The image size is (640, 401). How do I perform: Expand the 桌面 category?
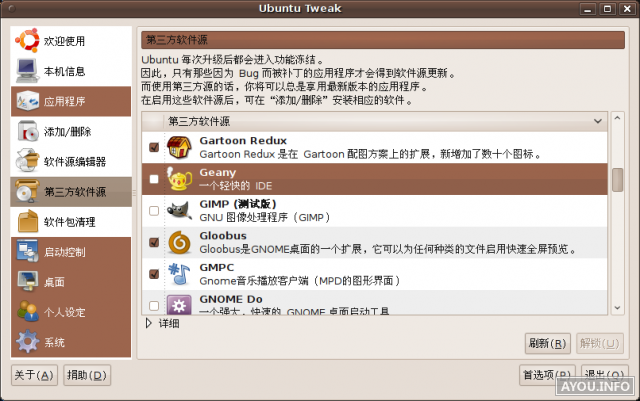click(71, 282)
